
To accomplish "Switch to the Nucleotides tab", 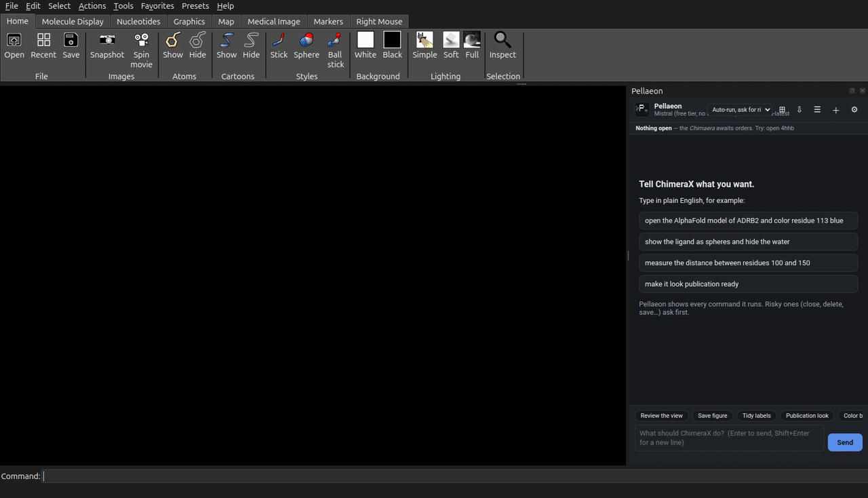I will (138, 22).
